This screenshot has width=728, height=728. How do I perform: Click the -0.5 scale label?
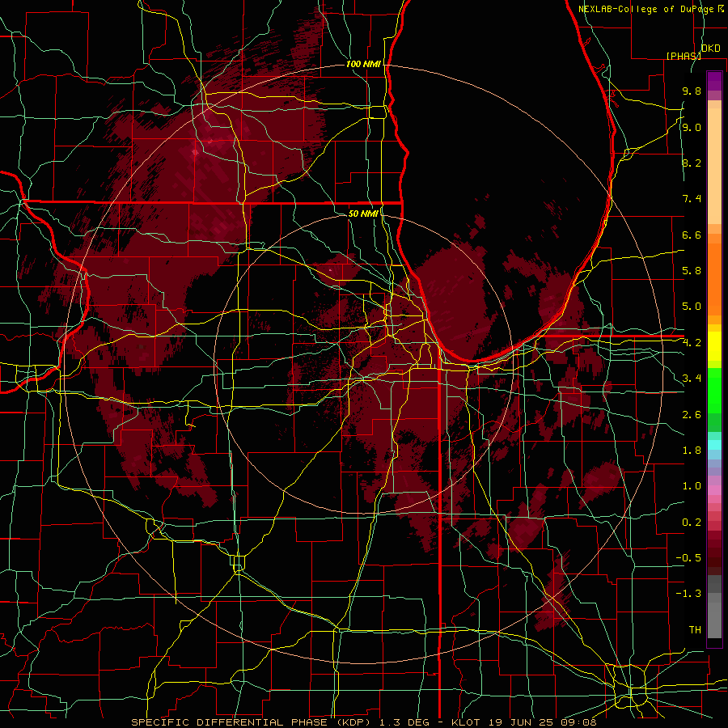(x=688, y=558)
